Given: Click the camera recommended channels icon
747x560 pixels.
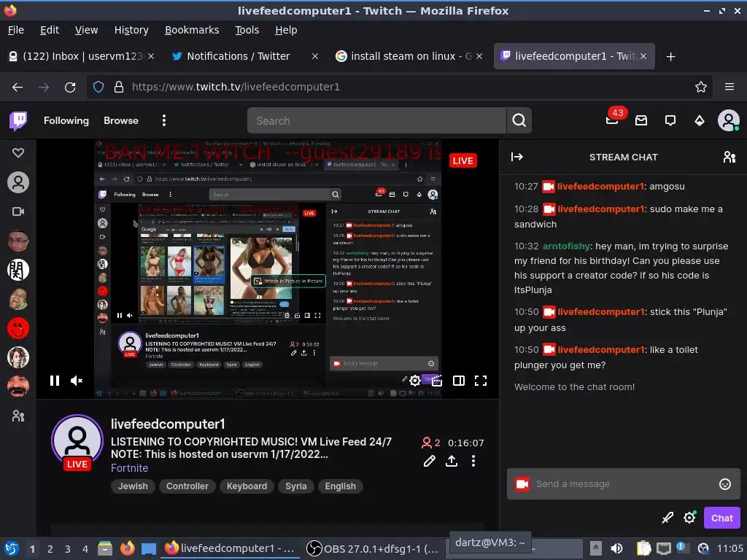Looking at the screenshot, I should 18,211.
